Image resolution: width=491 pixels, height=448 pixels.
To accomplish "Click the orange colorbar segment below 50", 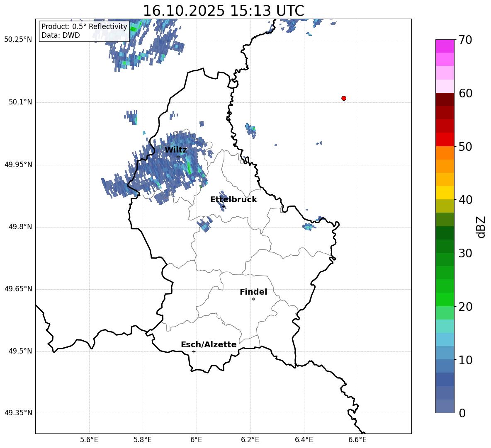I will pos(445,153).
